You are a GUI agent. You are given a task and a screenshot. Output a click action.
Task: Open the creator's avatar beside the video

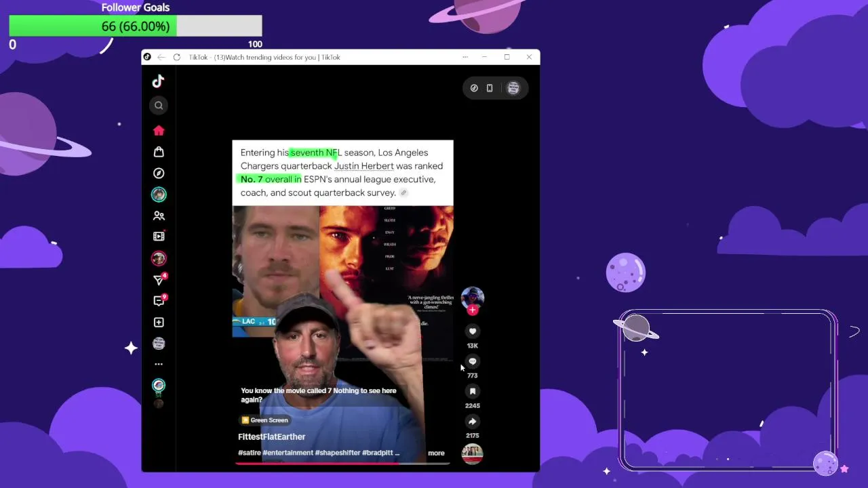coord(473,298)
